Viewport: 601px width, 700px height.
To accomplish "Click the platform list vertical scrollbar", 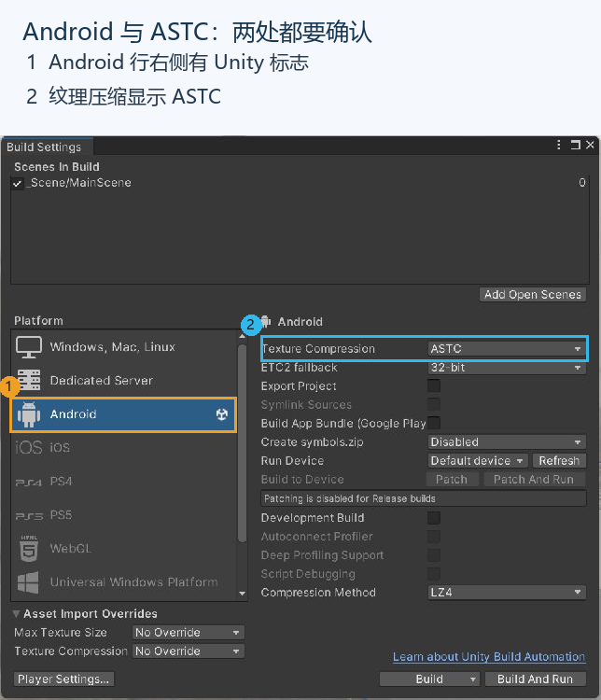I will pyautogui.click(x=242, y=442).
